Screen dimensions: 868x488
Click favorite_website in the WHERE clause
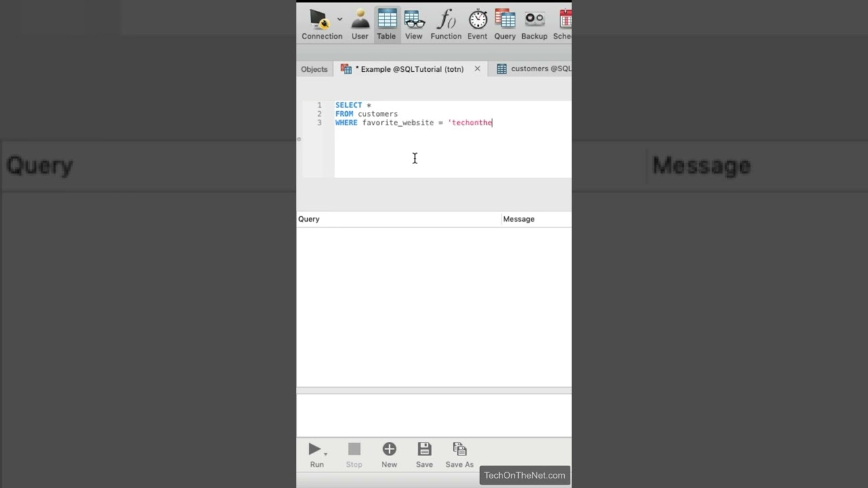point(398,123)
